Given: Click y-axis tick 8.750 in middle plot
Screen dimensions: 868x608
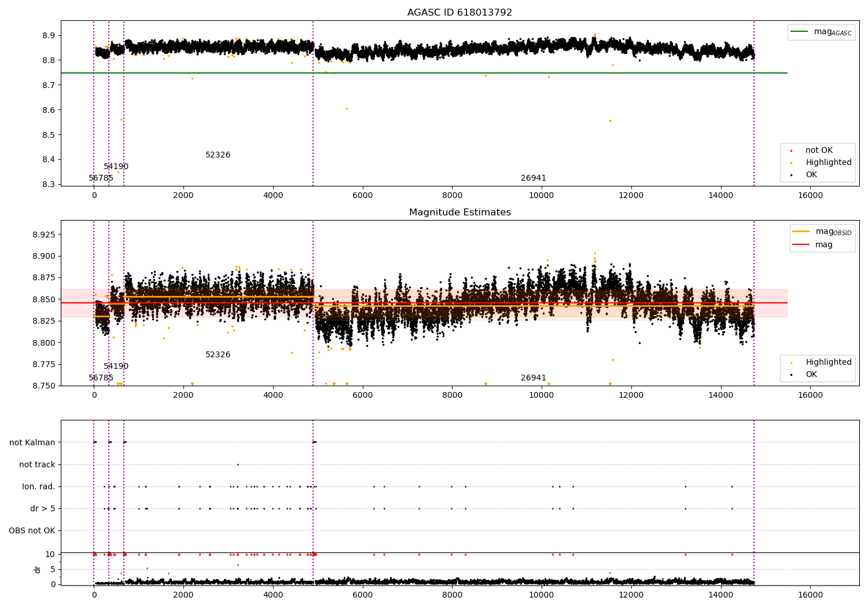Looking at the screenshot, I should 44,386.
